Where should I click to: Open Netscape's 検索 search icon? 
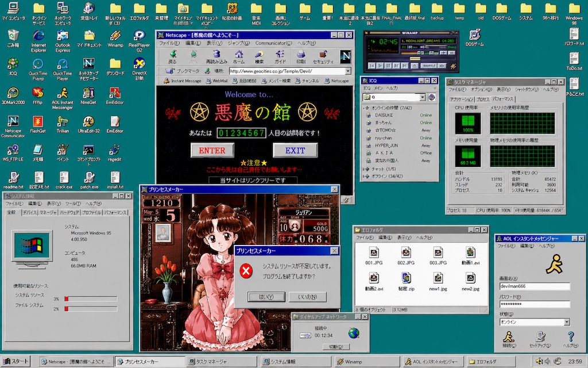pyautogui.click(x=259, y=57)
